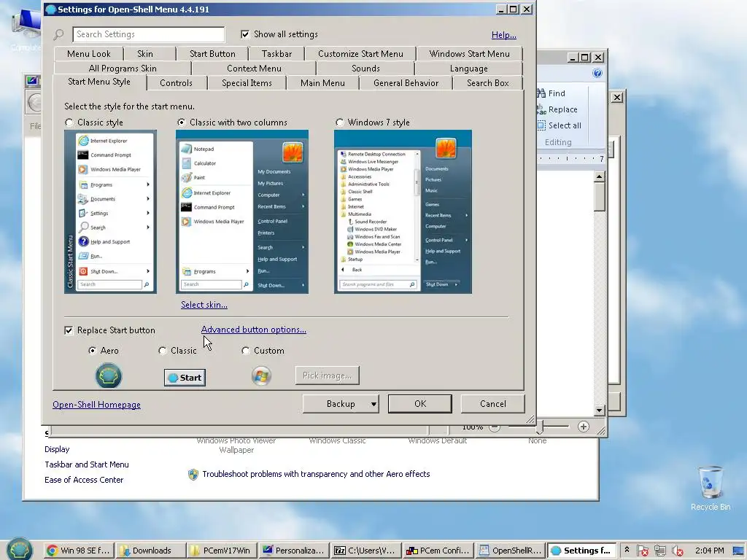Open Backup button dropdown arrow
747x560 pixels.
(373, 404)
